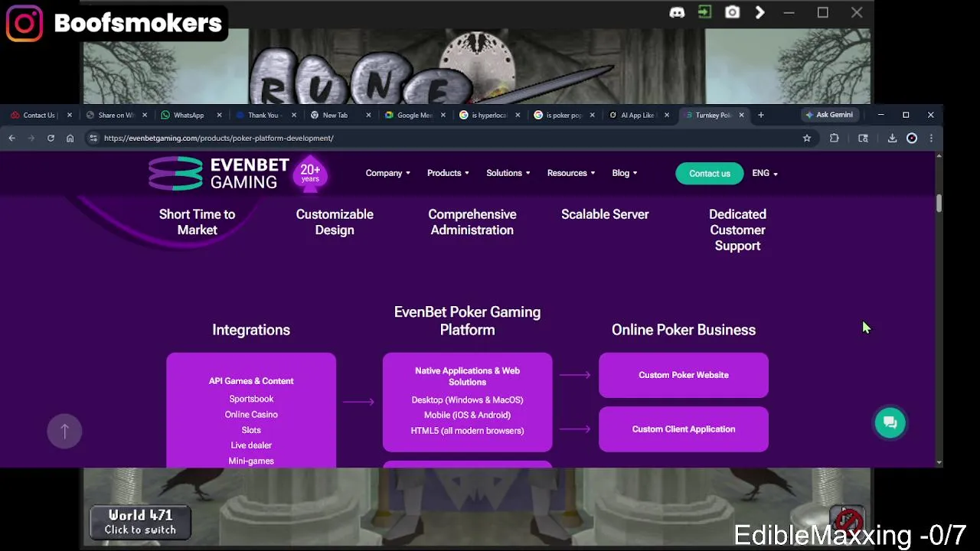Click the Instagram logo overlay

pyautogui.click(x=24, y=23)
